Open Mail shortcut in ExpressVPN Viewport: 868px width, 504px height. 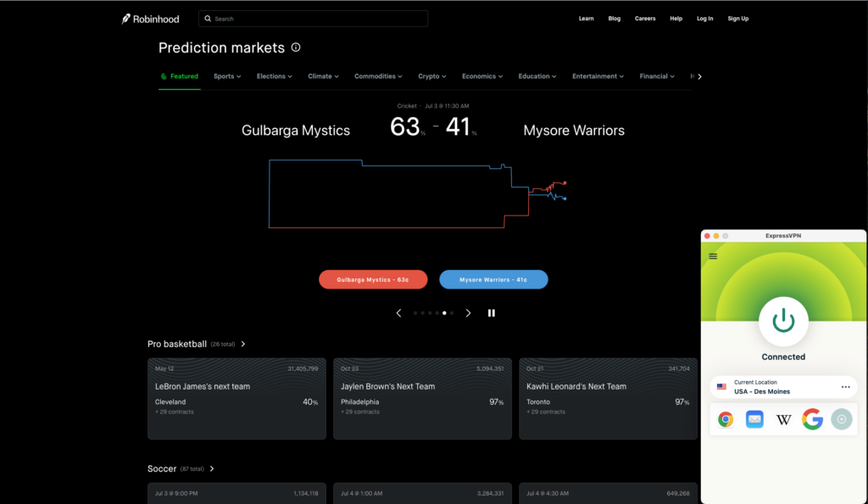754,419
